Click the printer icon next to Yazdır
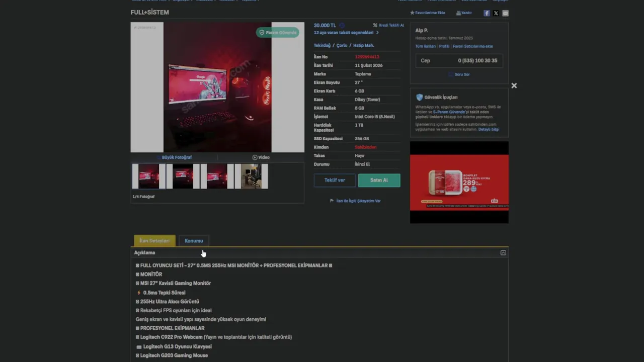The image size is (644, 362). click(458, 13)
